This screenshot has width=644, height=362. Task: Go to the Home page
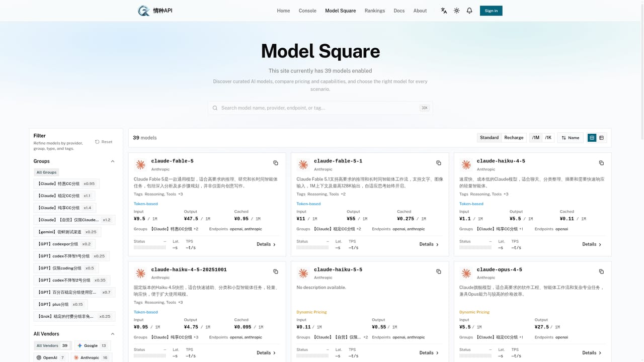tap(283, 11)
